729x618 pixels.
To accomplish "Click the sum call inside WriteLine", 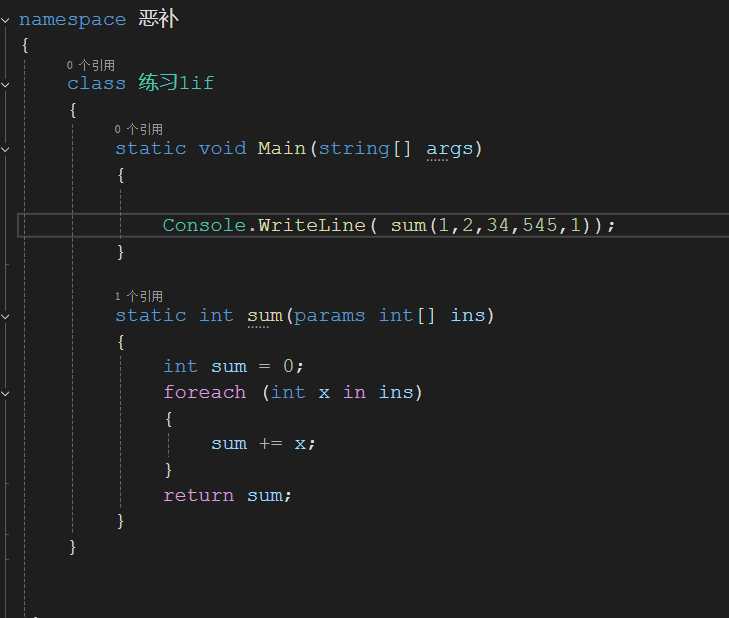I will click(408, 226).
